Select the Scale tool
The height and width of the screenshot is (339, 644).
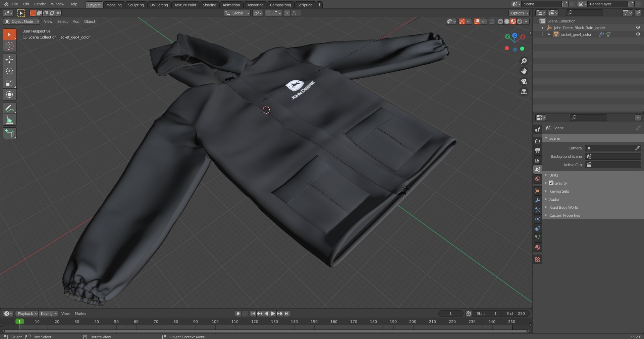(x=9, y=83)
